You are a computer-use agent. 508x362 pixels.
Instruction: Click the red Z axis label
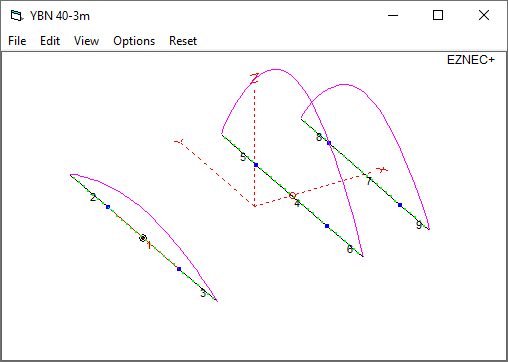(x=255, y=78)
